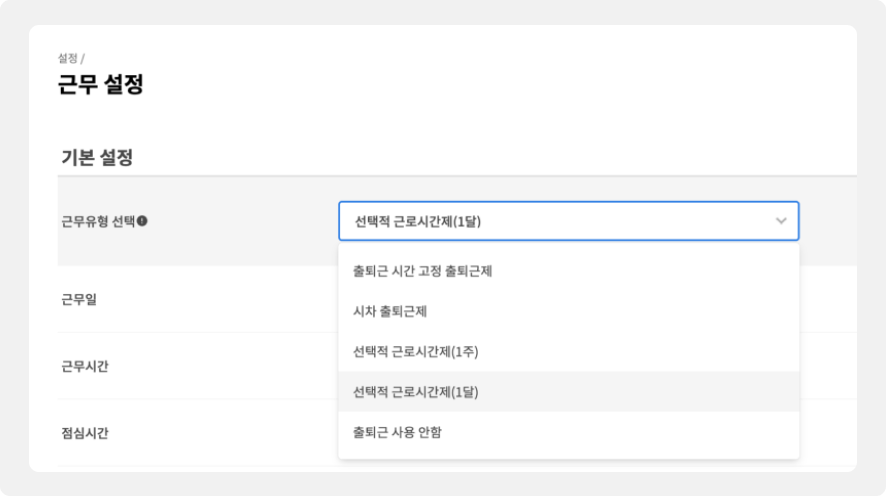The width and height of the screenshot is (886, 496).
Task: Select 출퇴근 시간 고정 출퇴근제 option
Action: point(423,271)
